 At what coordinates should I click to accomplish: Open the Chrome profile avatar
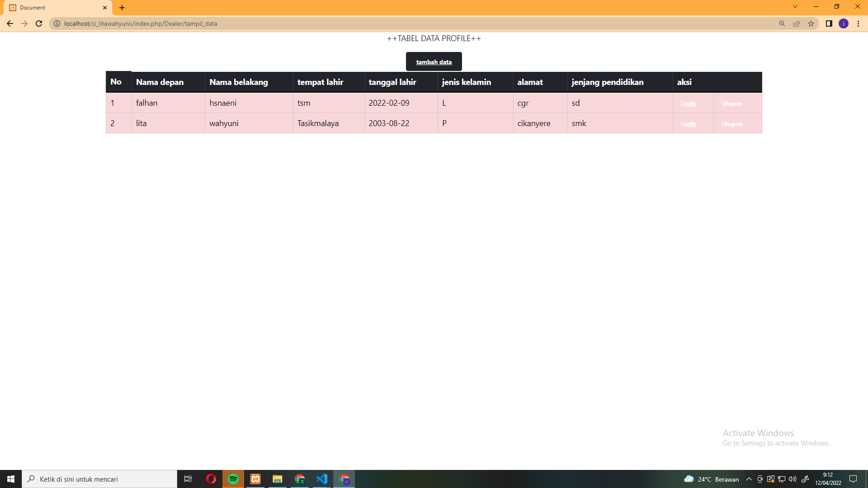pos(844,23)
